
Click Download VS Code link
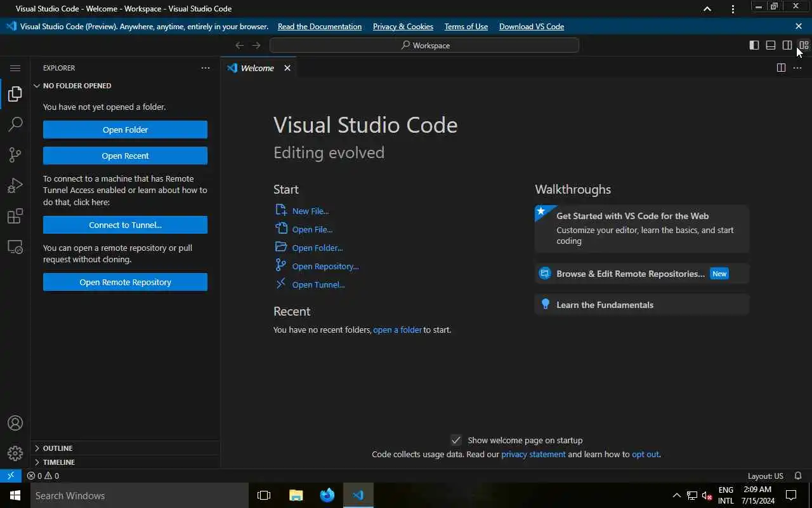532,27
